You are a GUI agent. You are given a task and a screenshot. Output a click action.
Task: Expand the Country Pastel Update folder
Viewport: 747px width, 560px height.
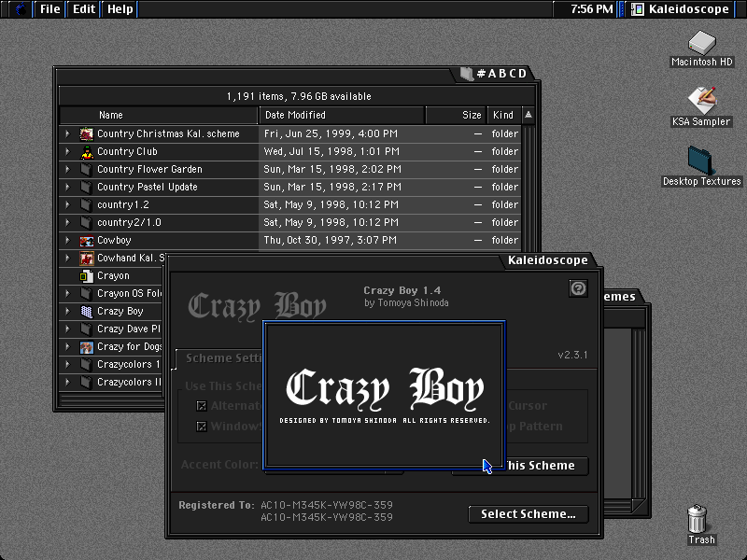tap(67, 187)
